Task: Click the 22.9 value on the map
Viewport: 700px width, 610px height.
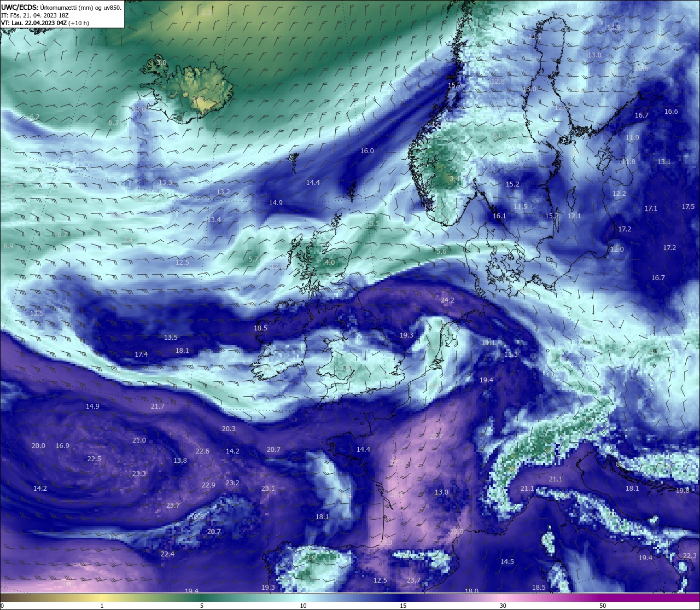Action: (208, 485)
